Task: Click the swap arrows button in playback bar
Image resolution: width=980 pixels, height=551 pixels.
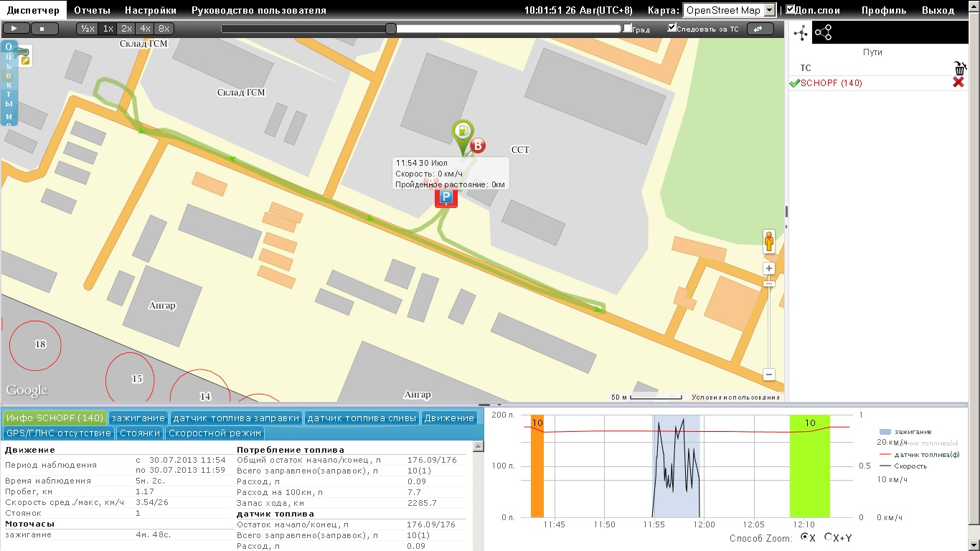Action: pyautogui.click(x=760, y=29)
